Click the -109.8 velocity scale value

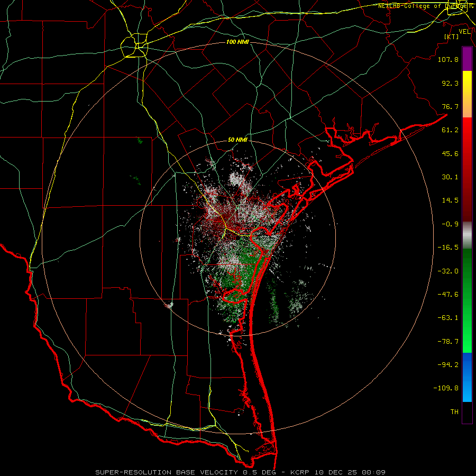pyautogui.click(x=446, y=388)
